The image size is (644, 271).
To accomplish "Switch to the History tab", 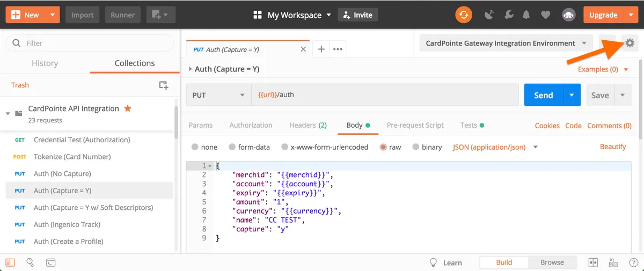I will click(x=45, y=63).
